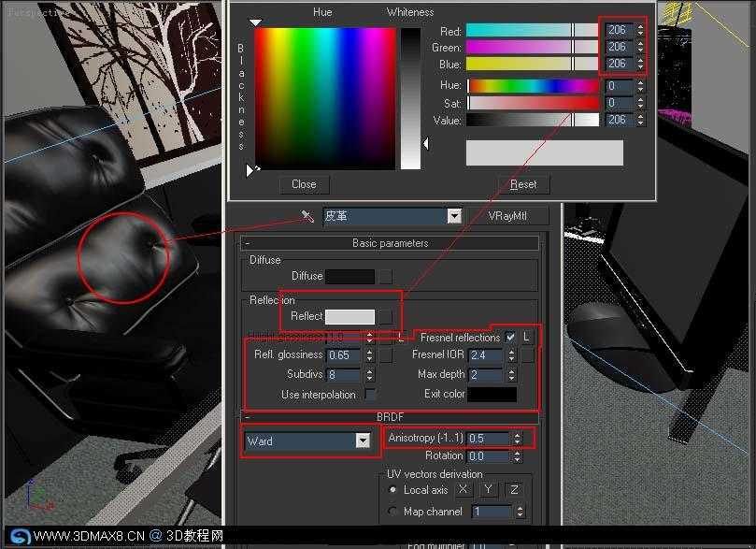This screenshot has width=756, height=549.
Task: Open the Reflect color swatch
Action: 350,317
